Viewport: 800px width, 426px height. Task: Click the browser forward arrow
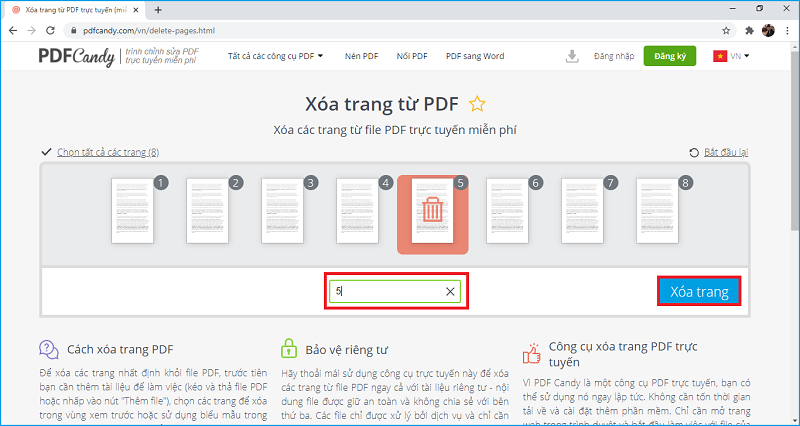(x=32, y=31)
